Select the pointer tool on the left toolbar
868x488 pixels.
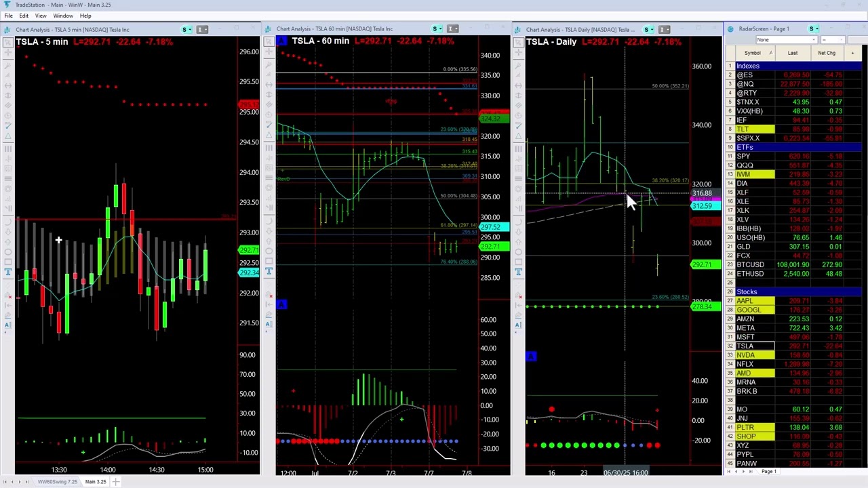[8, 43]
